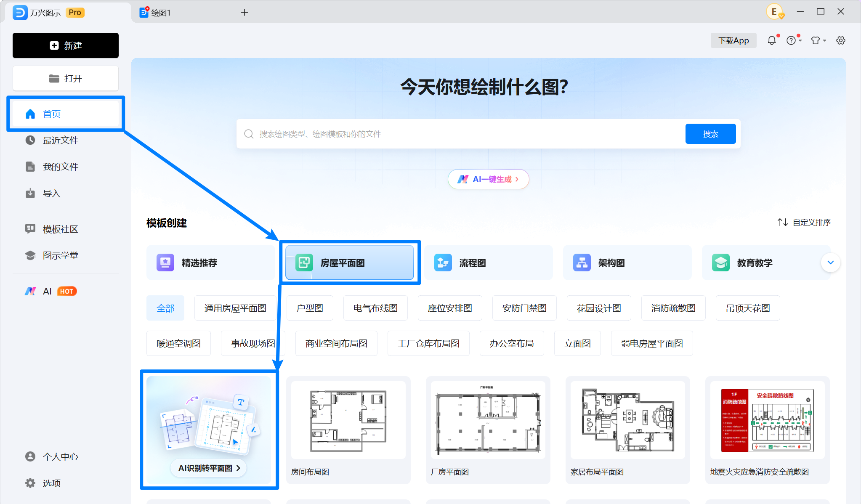Open 选项 settings in sidebar

click(66, 483)
